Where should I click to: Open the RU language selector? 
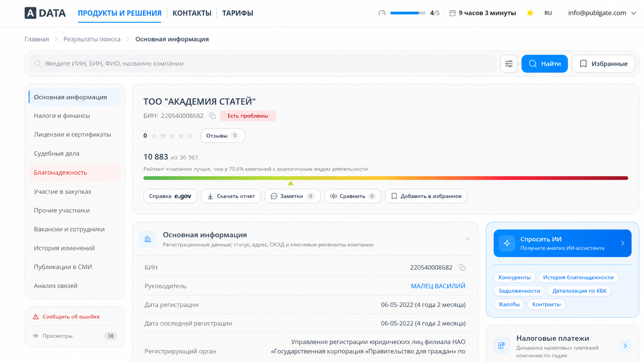(548, 13)
